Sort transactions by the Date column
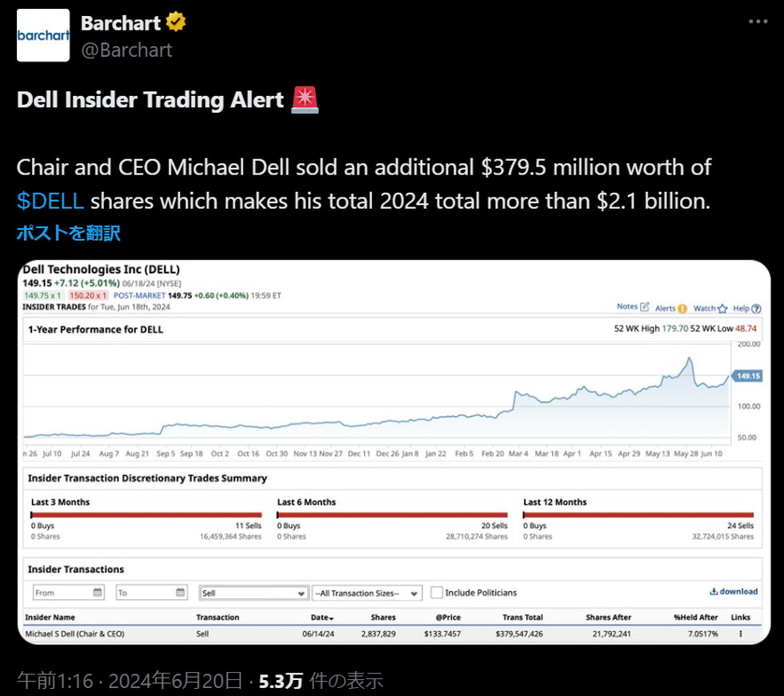784x696 pixels. point(322,618)
